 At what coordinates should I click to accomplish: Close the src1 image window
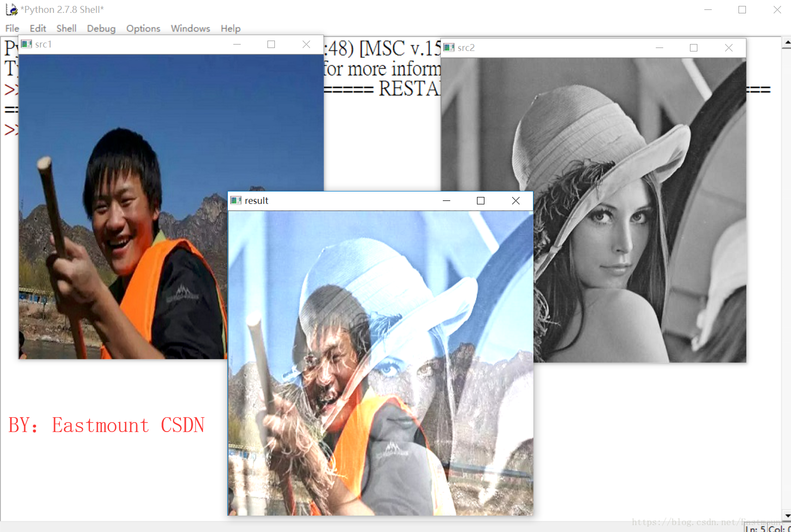point(307,45)
